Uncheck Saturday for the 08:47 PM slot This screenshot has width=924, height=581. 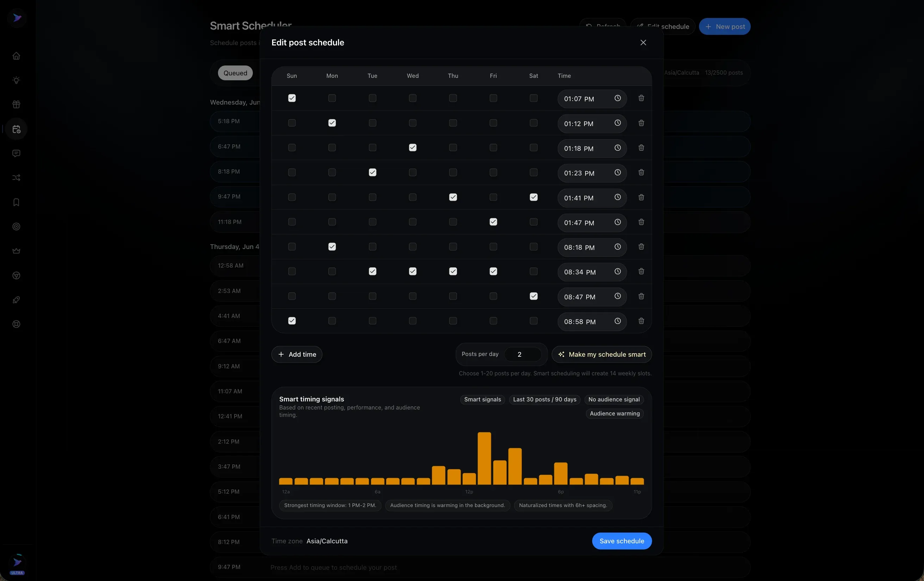click(x=533, y=296)
